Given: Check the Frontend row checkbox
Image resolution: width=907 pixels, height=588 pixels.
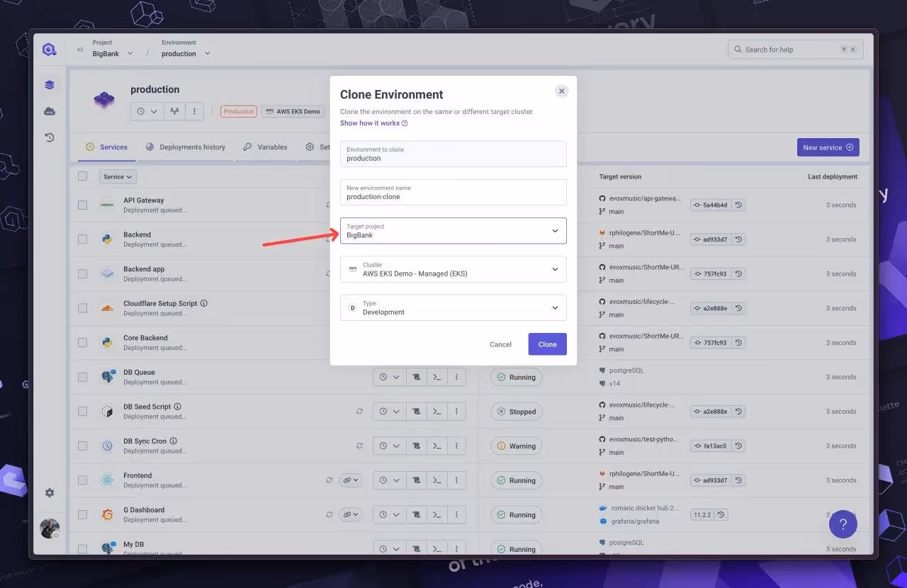Looking at the screenshot, I should point(83,480).
